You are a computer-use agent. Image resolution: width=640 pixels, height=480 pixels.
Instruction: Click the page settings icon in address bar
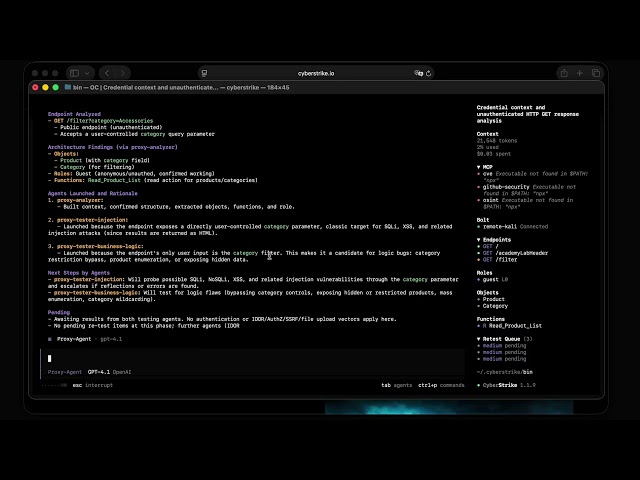click(x=204, y=73)
